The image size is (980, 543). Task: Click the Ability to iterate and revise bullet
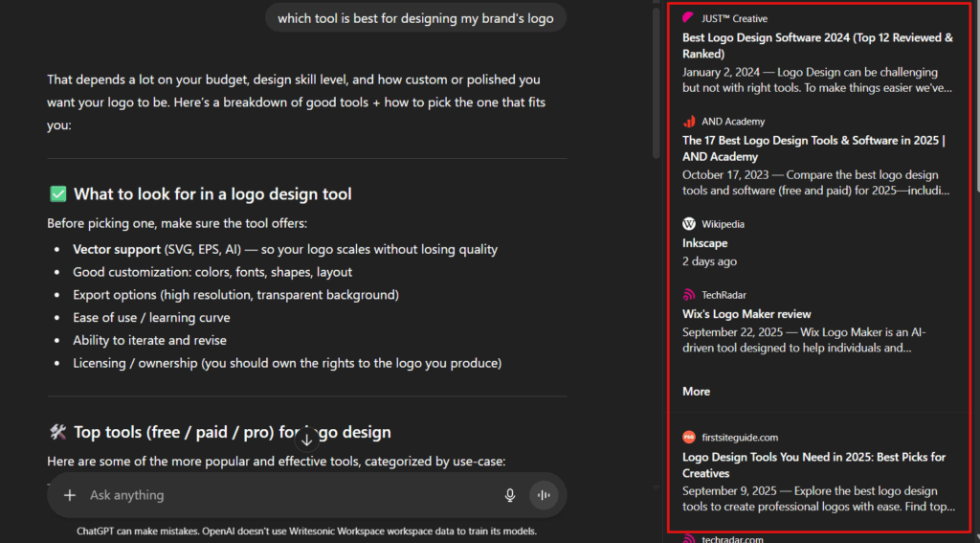coord(149,340)
